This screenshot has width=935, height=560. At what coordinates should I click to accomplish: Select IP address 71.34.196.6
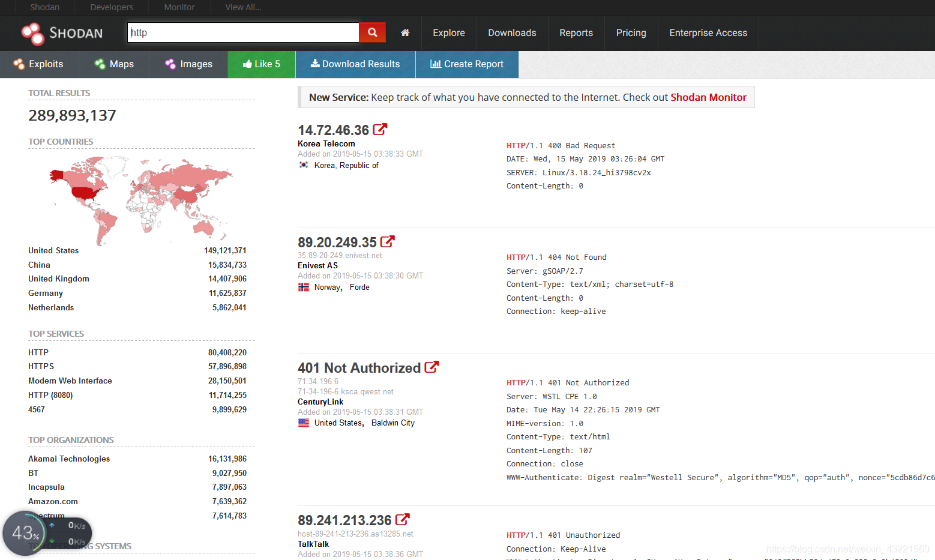[x=318, y=381]
